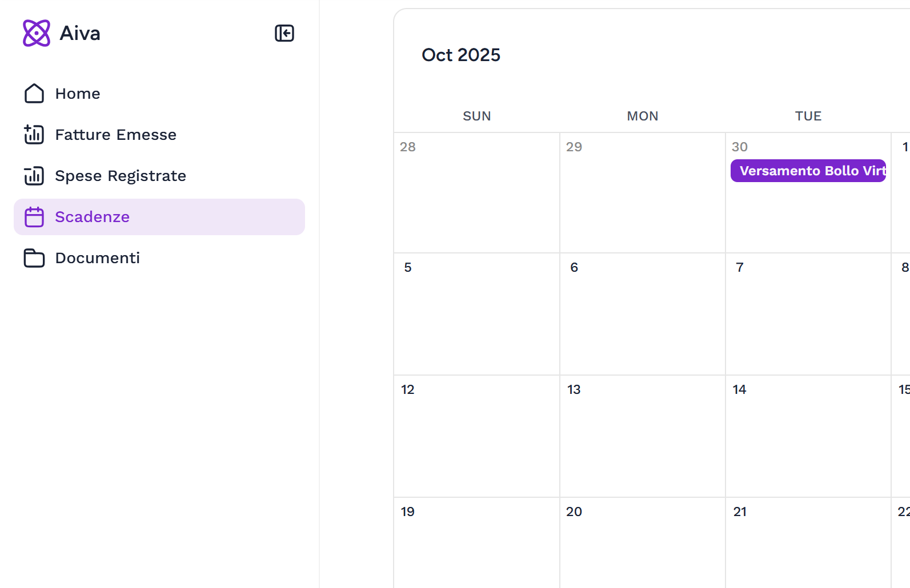Go to Fatture Emesse page

click(x=115, y=135)
